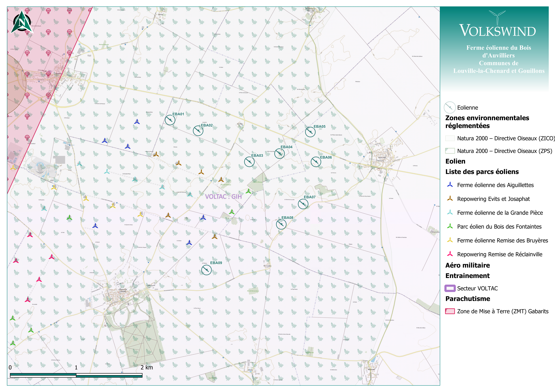The image size is (555, 392).
Task: Click the EBA09 wind turbine marker
Action: point(206,270)
